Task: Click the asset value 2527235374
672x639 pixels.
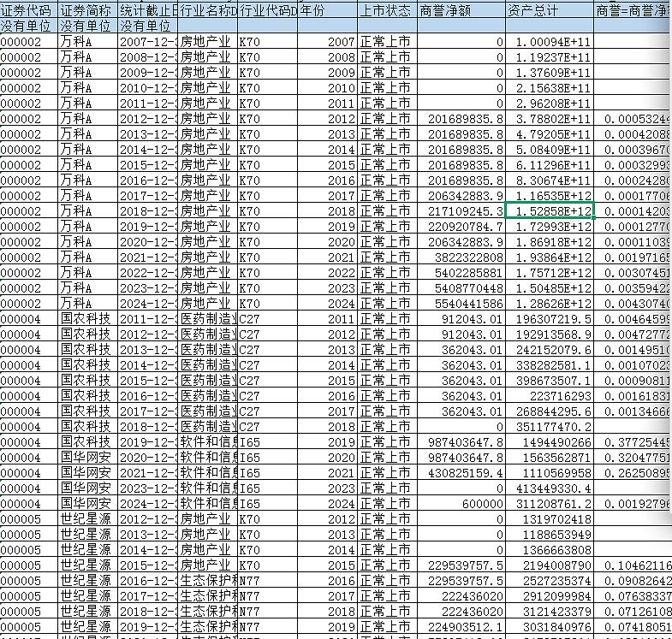Action: (550, 580)
